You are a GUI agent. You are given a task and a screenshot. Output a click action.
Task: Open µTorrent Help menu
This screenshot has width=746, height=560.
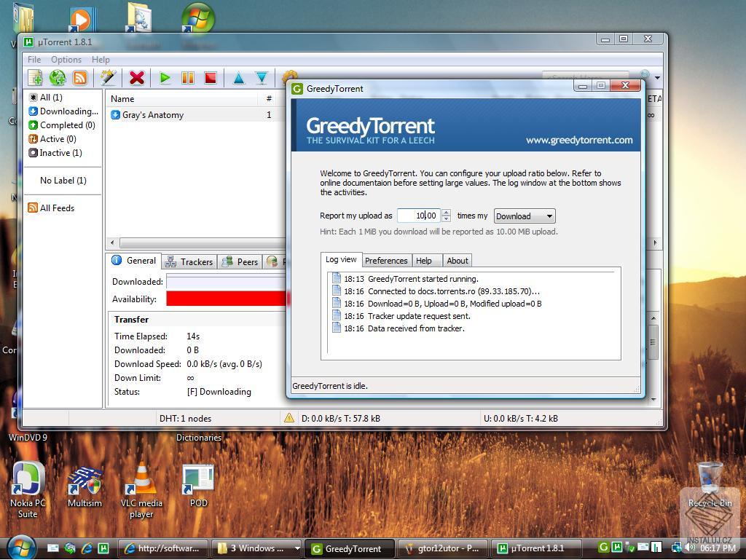[101, 60]
